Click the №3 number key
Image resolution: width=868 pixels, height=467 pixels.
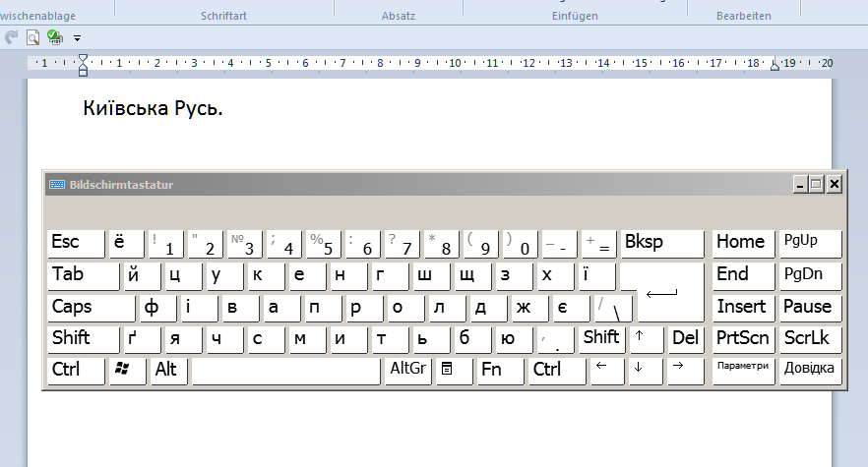[x=245, y=244]
